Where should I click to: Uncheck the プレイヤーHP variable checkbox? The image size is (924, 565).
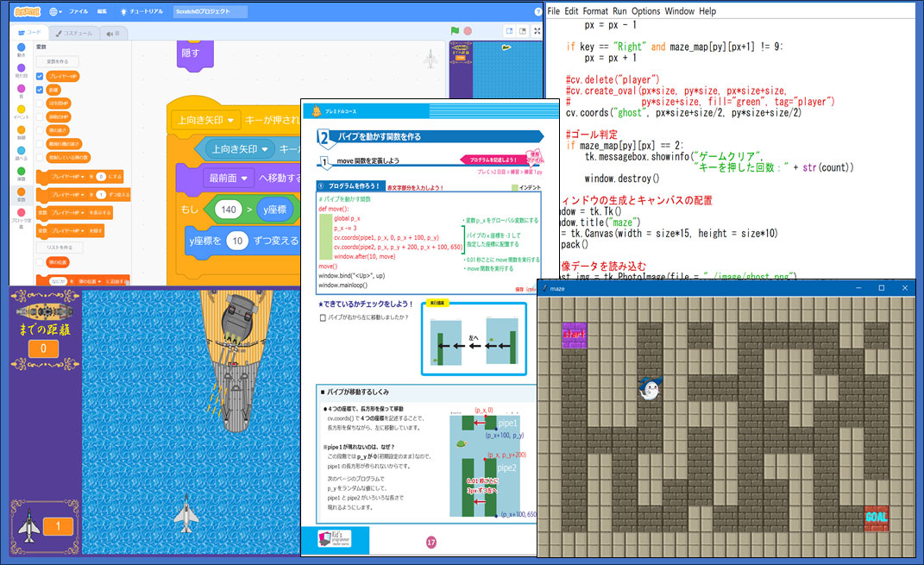tap(40, 77)
